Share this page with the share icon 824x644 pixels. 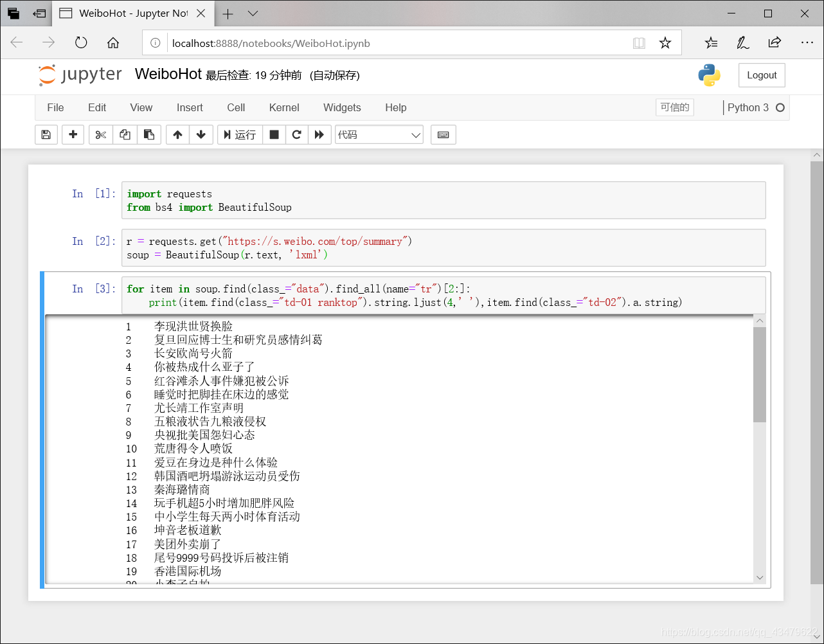(x=775, y=43)
